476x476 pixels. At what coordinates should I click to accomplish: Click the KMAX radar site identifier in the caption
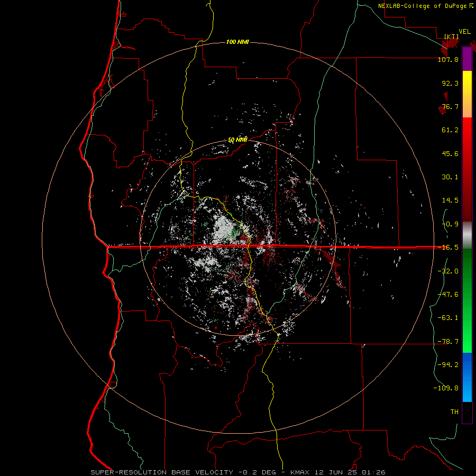point(300,472)
